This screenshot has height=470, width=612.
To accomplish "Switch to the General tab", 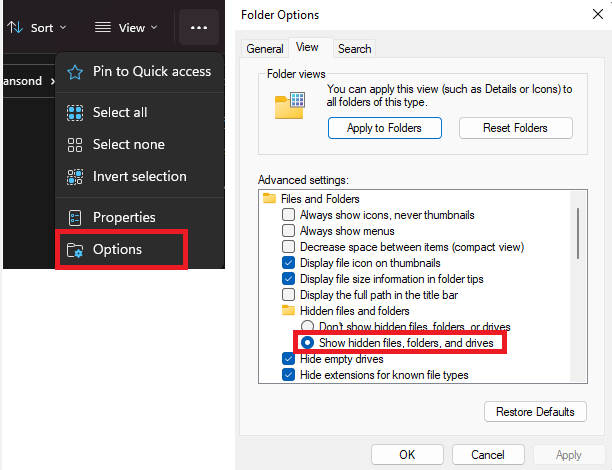I will click(265, 49).
